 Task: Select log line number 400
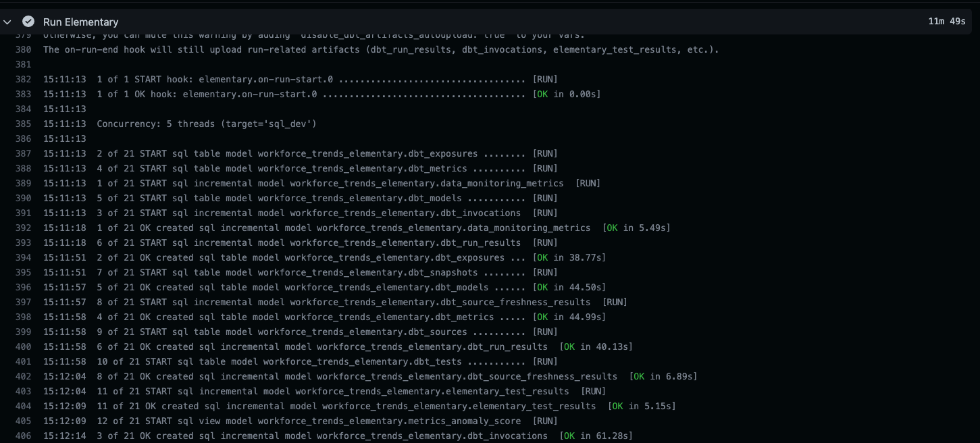24,346
